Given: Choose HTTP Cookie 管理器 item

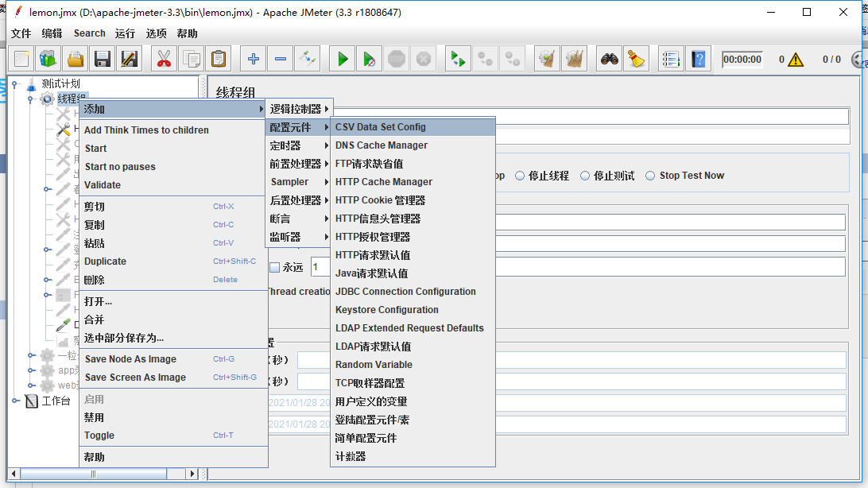Looking at the screenshot, I should pos(413,200).
